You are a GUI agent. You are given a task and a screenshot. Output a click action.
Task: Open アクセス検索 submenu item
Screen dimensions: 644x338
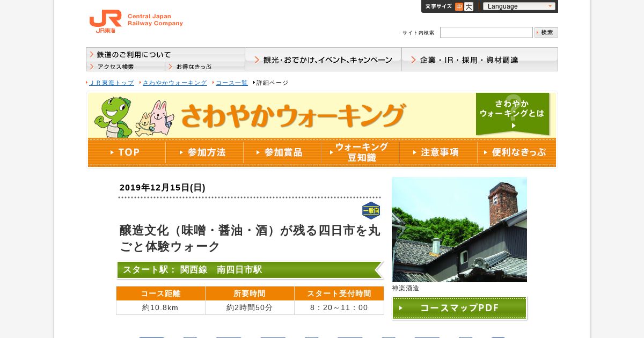click(x=126, y=67)
